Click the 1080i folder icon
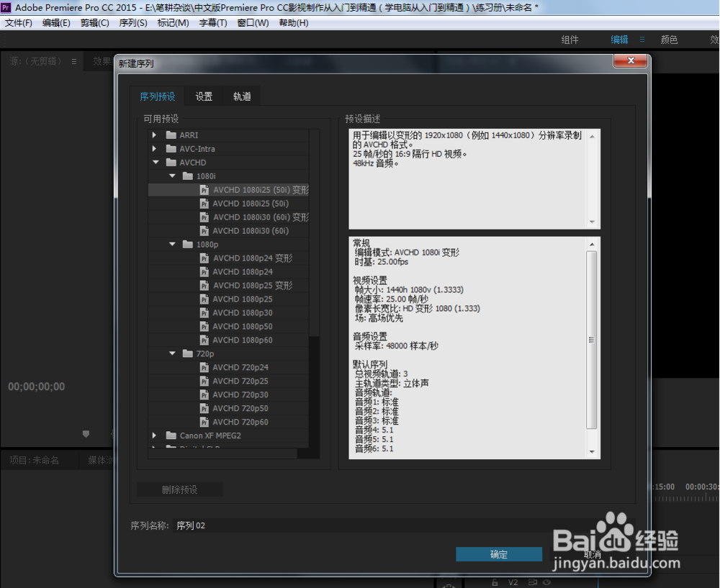This screenshot has height=588, width=720. [188, 176]
